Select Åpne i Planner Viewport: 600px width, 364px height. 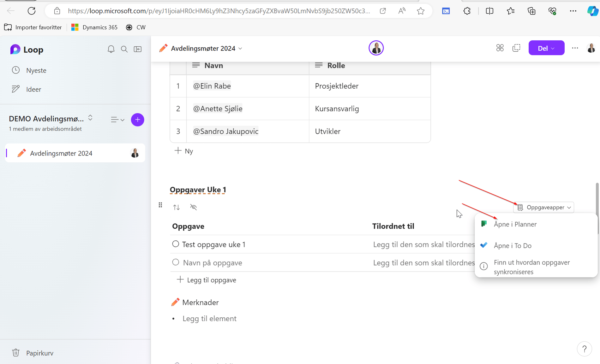(515, 224)
